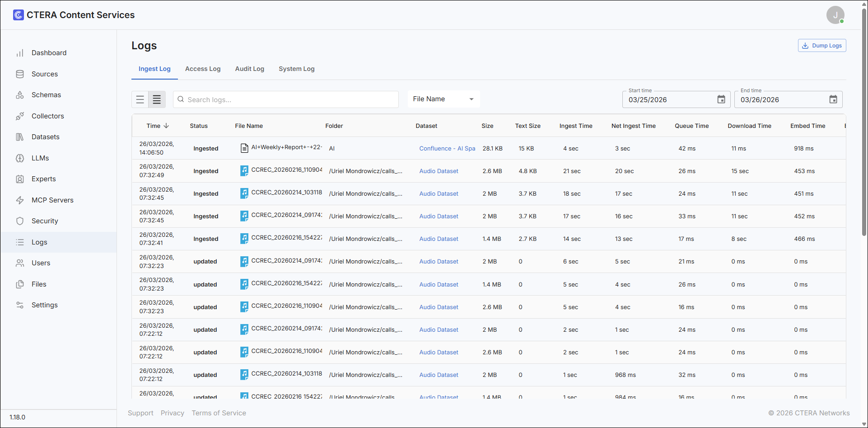
Task: Go to MCP Servers in sidebar
Action: (58, 200)
